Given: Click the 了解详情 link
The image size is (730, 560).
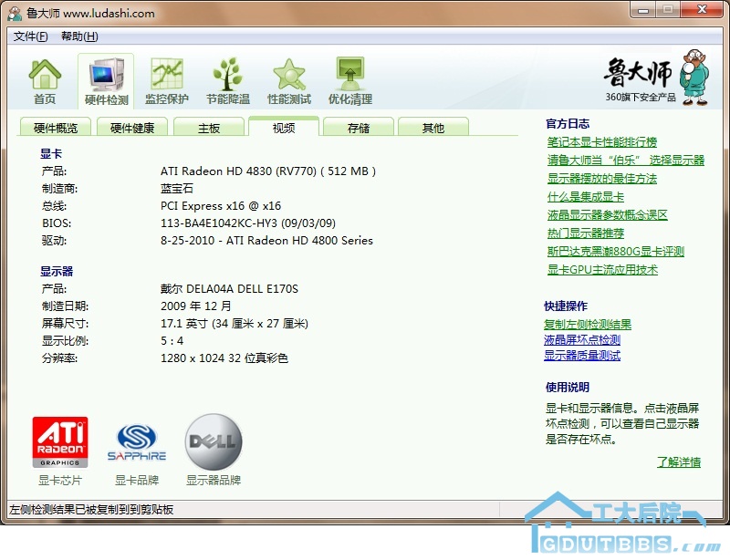Looking at the screenshot, I should click(679, 462).
